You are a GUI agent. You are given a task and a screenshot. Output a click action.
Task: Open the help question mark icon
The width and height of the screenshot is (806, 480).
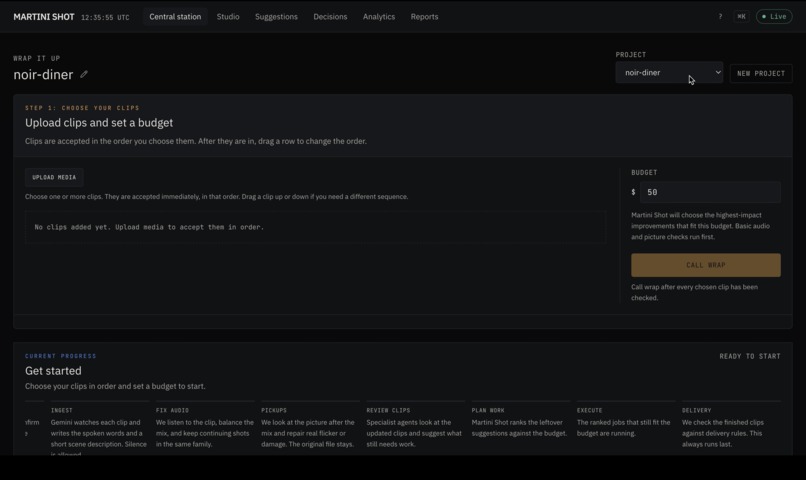(x=720, y=16)
